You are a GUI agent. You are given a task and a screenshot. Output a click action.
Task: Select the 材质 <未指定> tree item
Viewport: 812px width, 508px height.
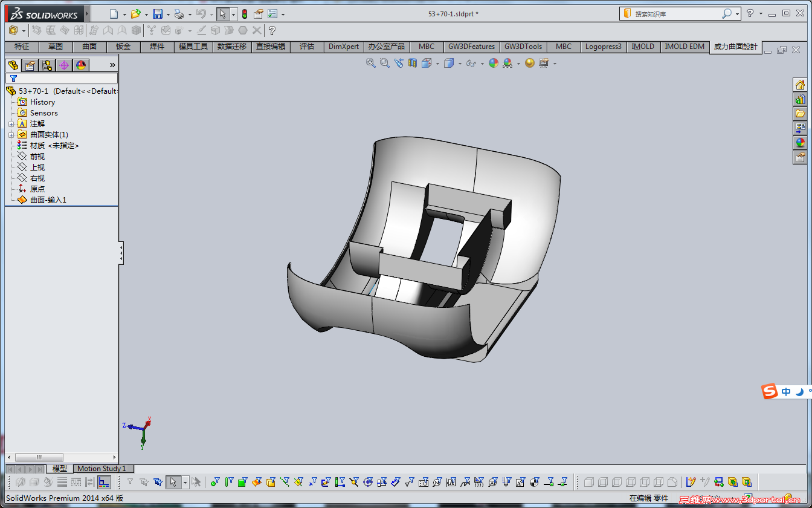[48, 146]
